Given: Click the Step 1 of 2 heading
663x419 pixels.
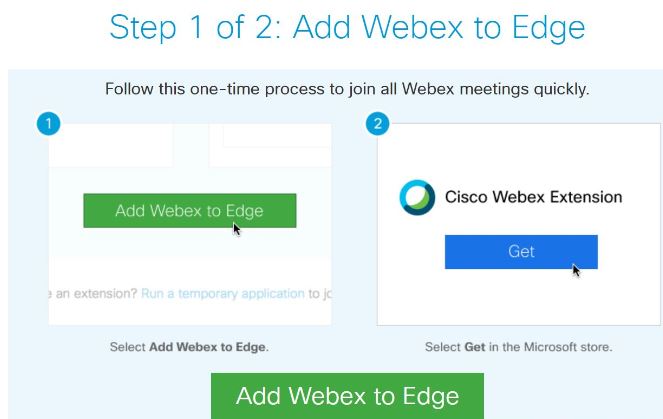Looking at the screenshot, I should pos(347,27).
